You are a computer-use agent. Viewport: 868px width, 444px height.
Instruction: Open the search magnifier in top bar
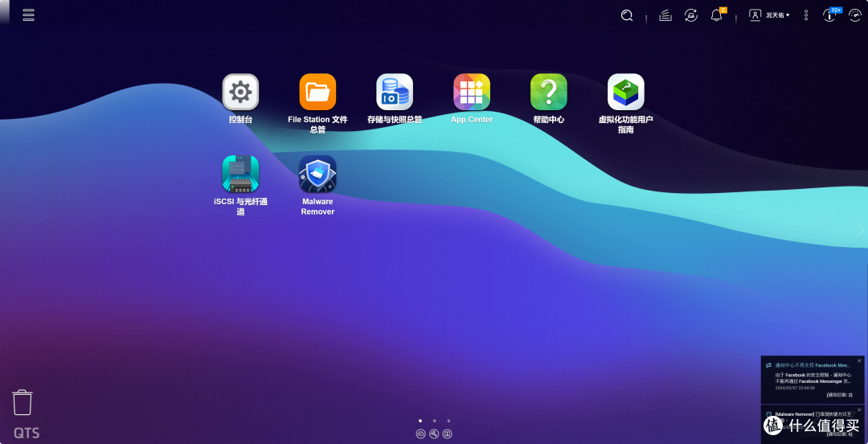(x=627, y=15)
